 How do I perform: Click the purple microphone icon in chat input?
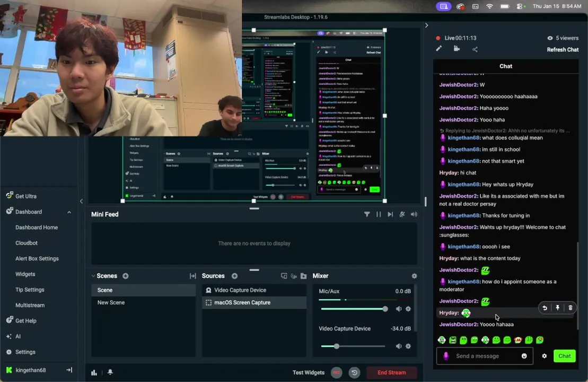pyautogui.click(x=445, y=355)
